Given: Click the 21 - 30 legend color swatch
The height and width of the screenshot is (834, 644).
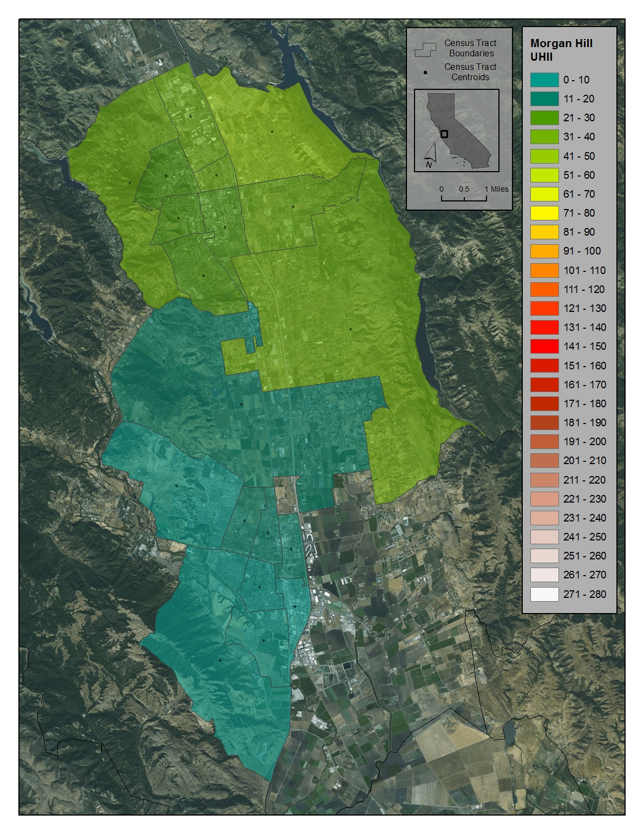Looking at the screenshot, I should (x=544, y=118).
